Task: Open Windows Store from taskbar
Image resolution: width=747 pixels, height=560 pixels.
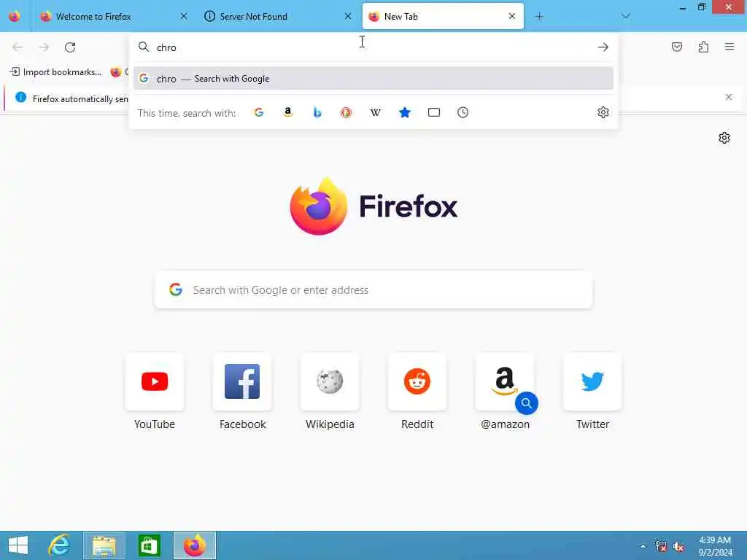Action: pos(149,545)
